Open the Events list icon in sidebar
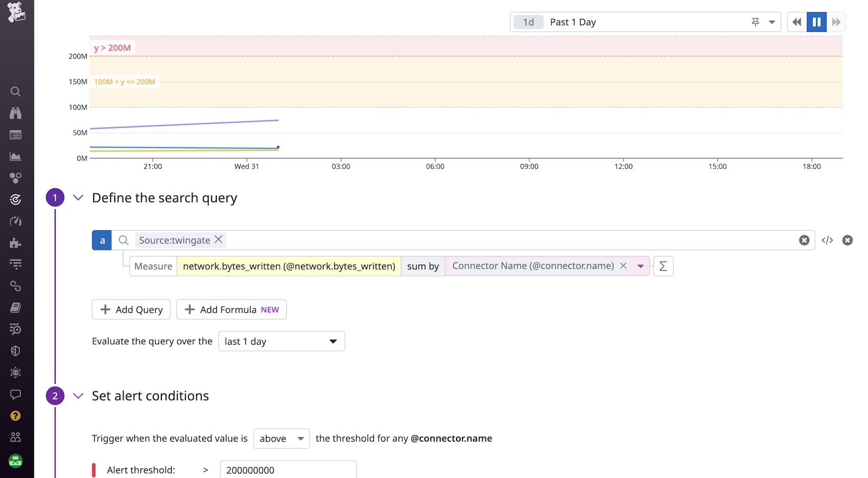This screenshot has height=478, width=868. tap(15, 134)
